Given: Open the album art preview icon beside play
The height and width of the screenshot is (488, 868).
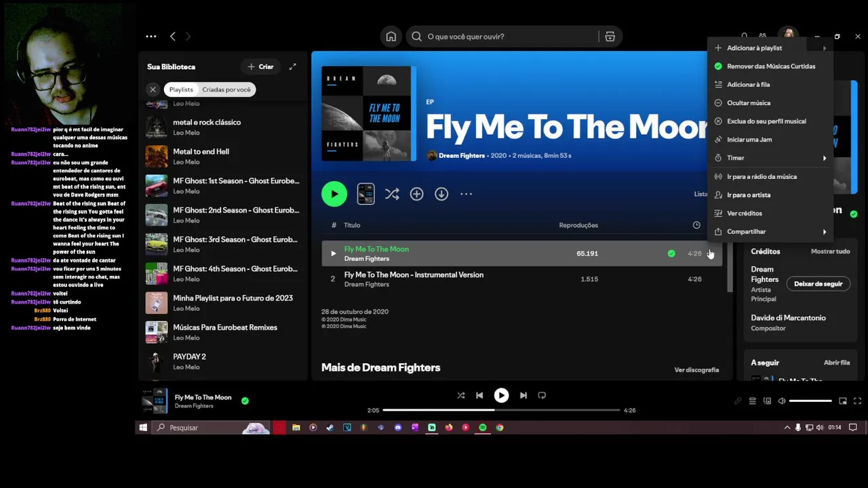Looking at the screenshot, I should (366, 194).
